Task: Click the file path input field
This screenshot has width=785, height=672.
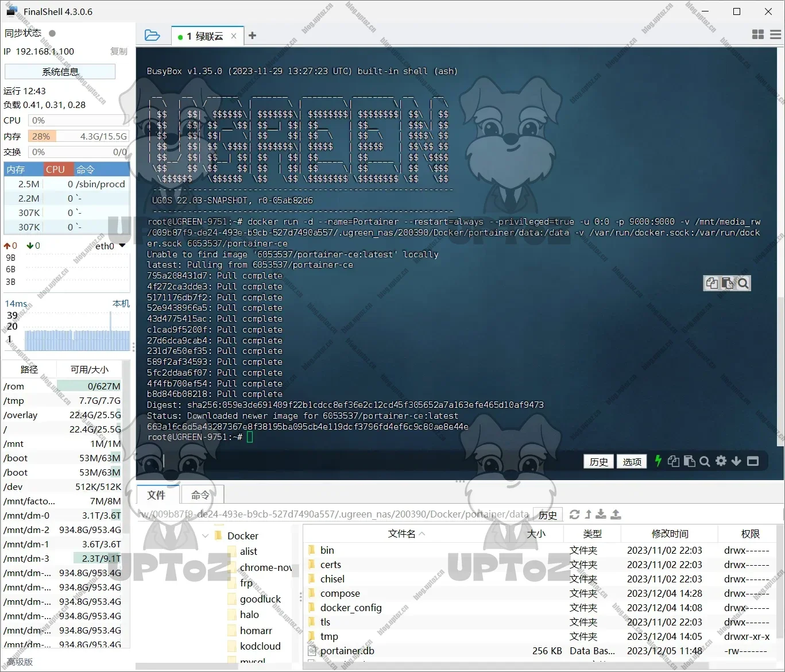Action: (x=335, y=515)
